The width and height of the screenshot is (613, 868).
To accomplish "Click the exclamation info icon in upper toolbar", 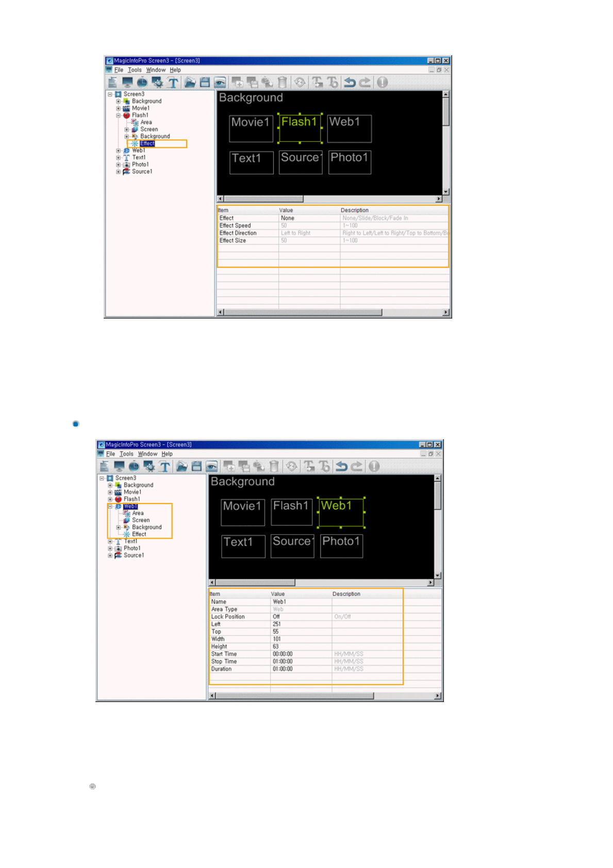I will [382, 82].
